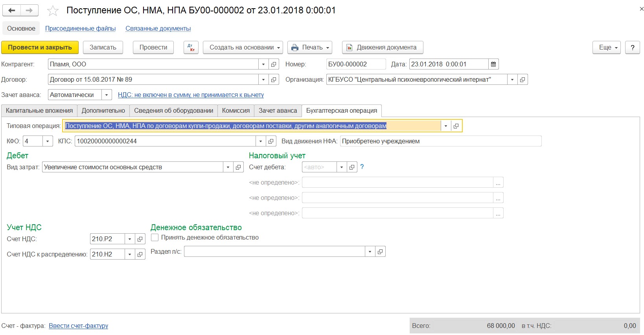Expand the КФО dropdown
The height and width of the screenshot is (335, 644).
coord(48,141)
